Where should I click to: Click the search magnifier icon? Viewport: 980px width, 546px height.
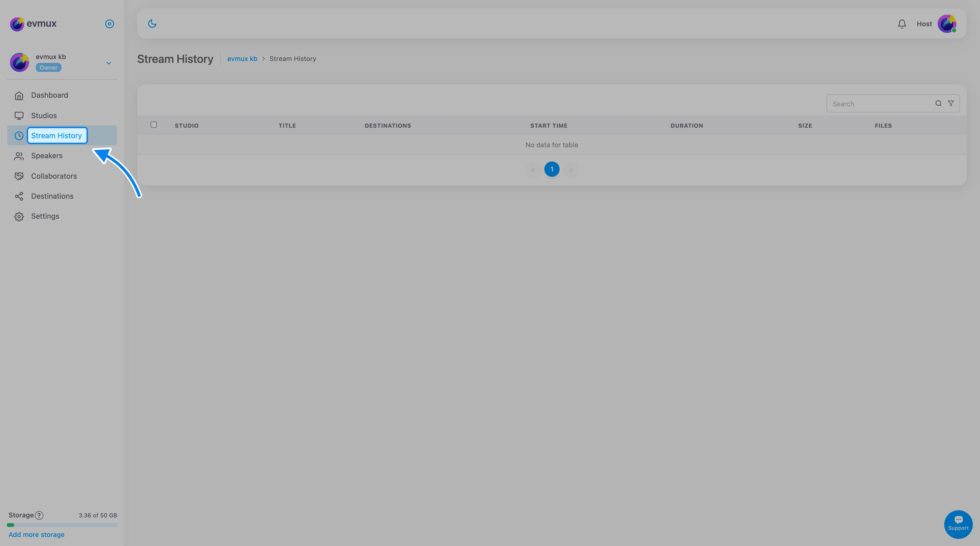(x=938, y=103)
